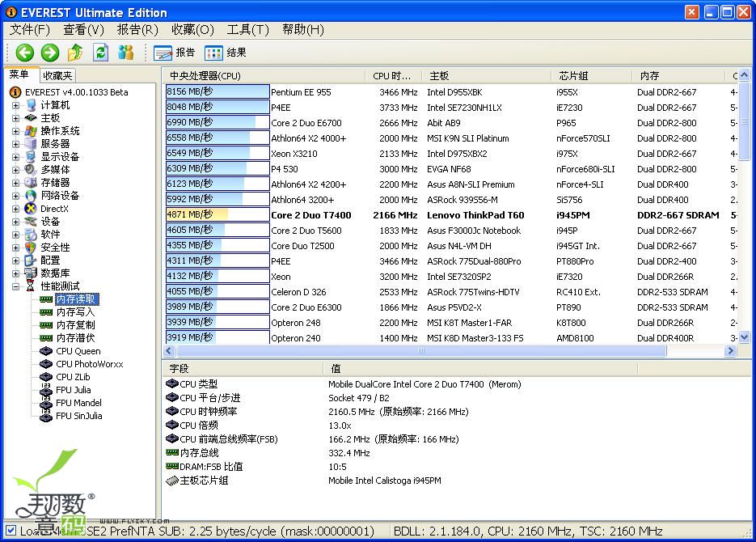Open the 帮助(H) menu

pyautogui.click(x=302, y=30)
